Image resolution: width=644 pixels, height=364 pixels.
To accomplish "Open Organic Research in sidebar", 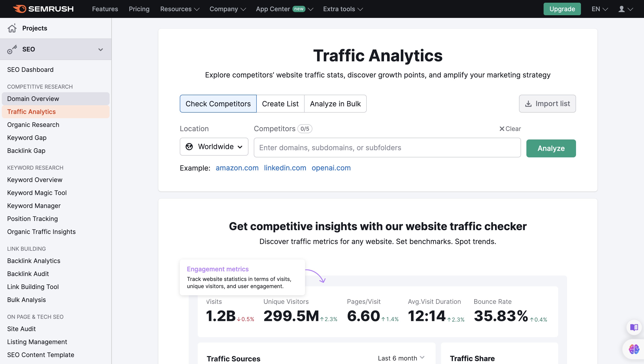I will [x=33, y=125].
